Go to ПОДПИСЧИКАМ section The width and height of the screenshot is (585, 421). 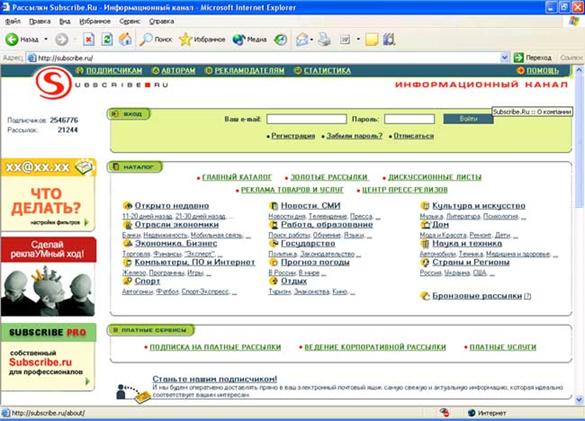[114, 71]
